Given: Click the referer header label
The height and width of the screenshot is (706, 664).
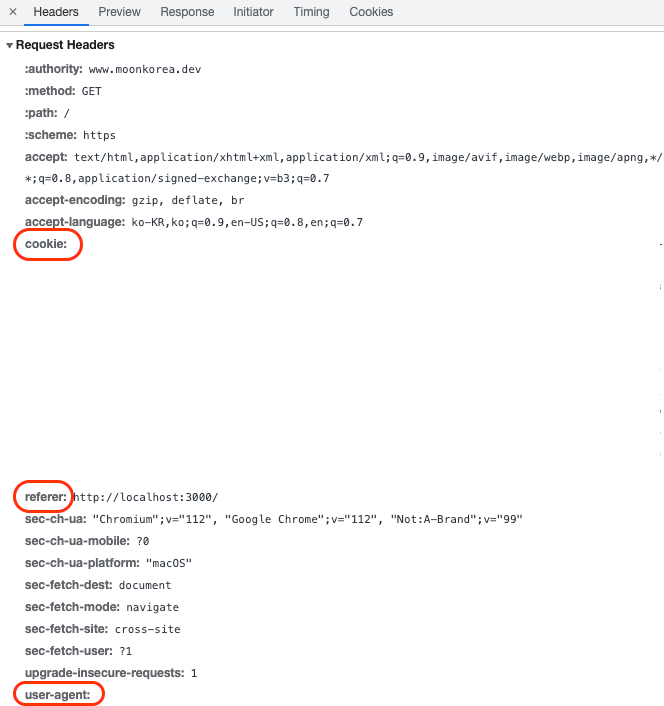Looking at the screenshot, I should click(45, 497).
